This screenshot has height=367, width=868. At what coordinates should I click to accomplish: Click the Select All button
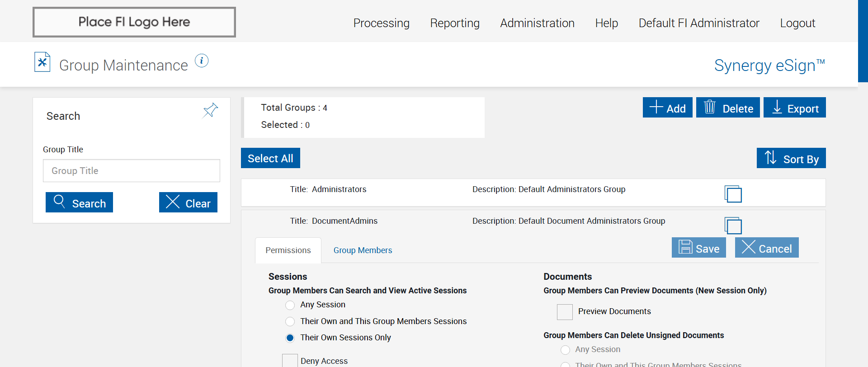tap(270, 158)
